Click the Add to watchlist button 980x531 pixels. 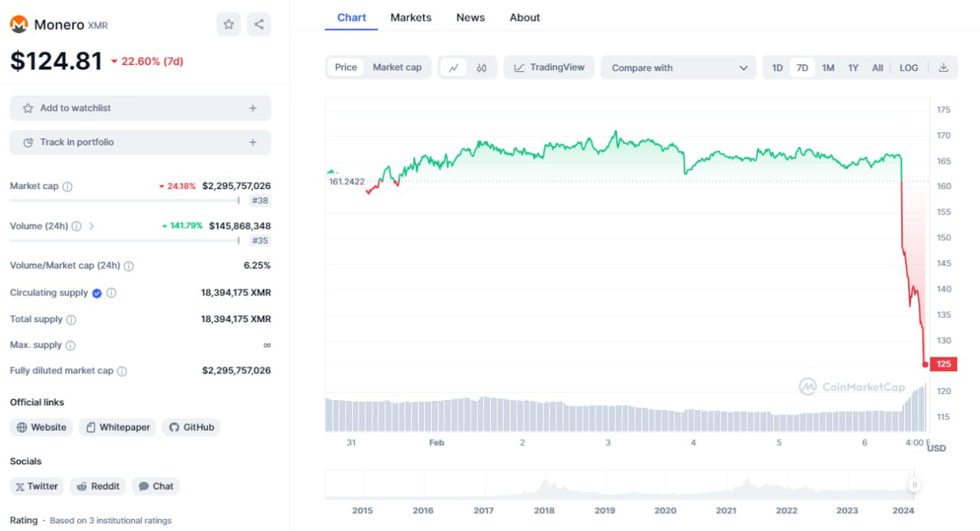coord(140,109)
